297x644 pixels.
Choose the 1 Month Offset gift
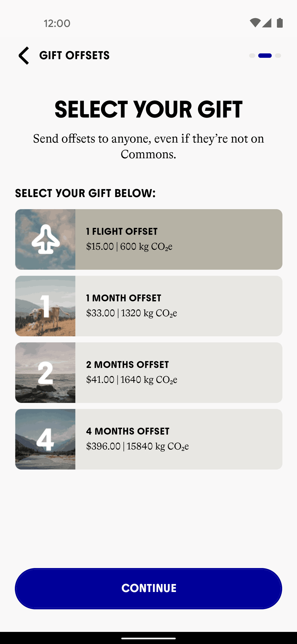179,306
